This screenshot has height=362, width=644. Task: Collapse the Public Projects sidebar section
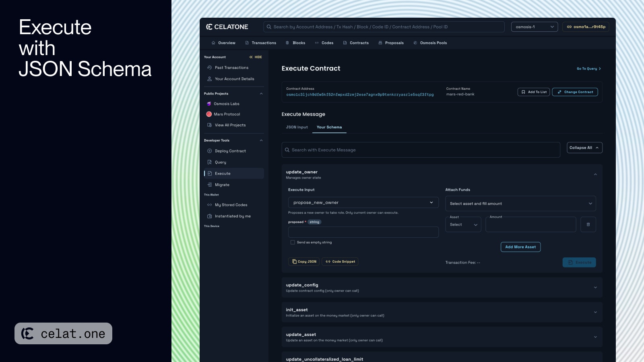[x=261, y=94]
